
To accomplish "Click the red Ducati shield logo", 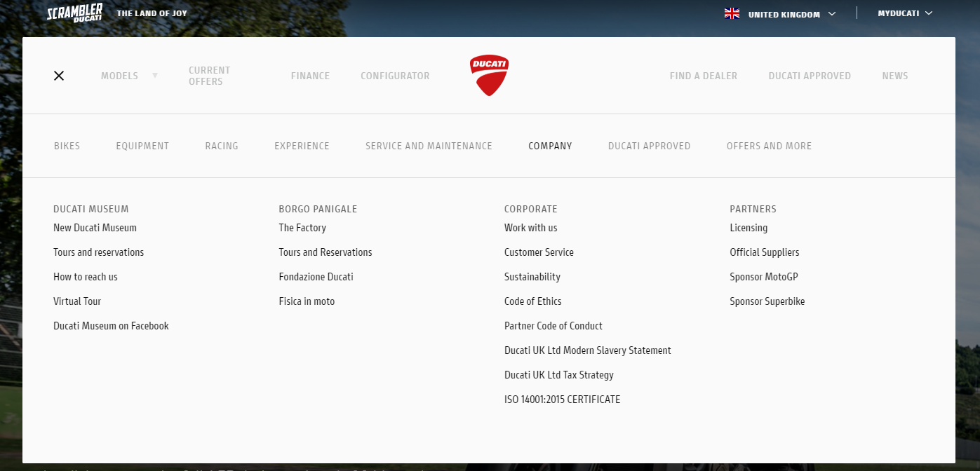I will (489, 75).
